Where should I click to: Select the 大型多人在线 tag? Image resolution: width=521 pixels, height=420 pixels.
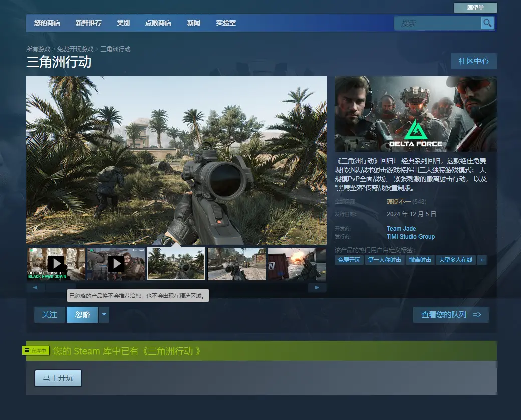pos(455,260)
